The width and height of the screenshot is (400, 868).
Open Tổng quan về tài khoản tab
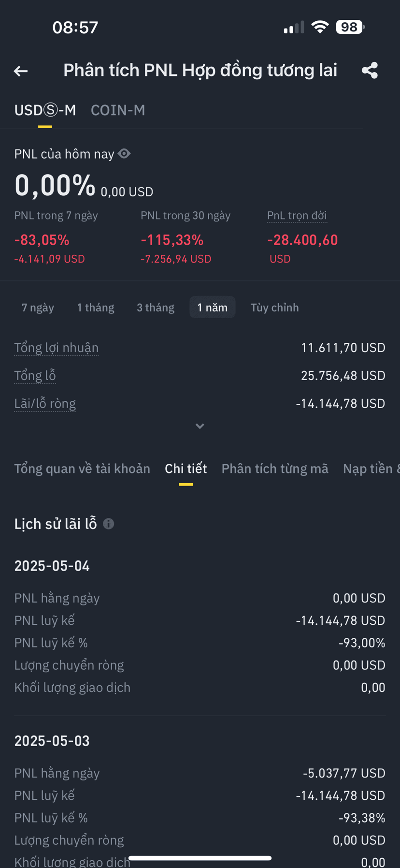click(x=82, y=469)
